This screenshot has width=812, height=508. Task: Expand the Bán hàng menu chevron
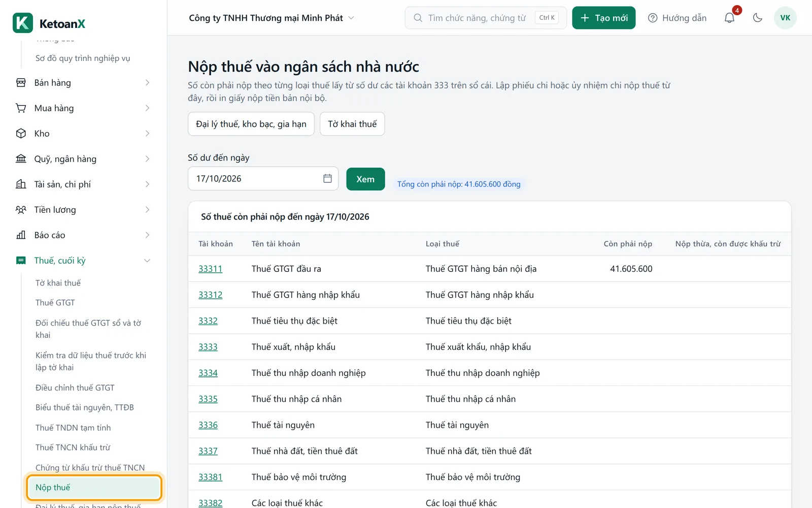147,83
